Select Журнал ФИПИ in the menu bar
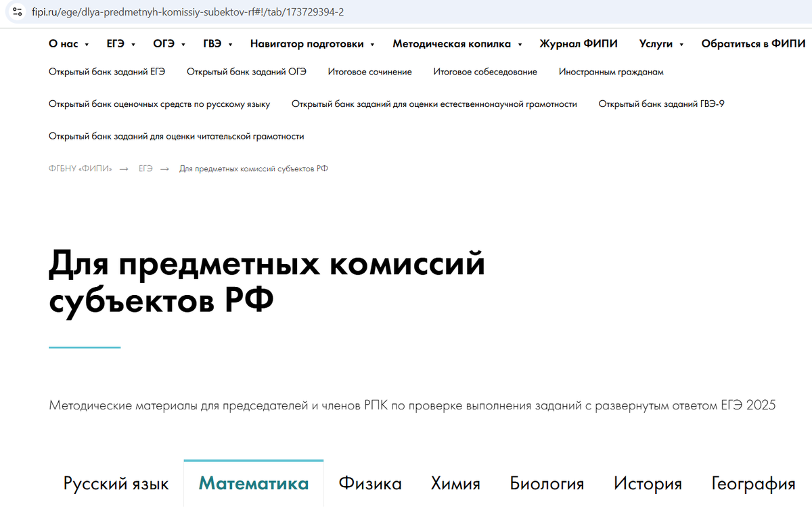The image size is (812, 517). pos(579,43)
